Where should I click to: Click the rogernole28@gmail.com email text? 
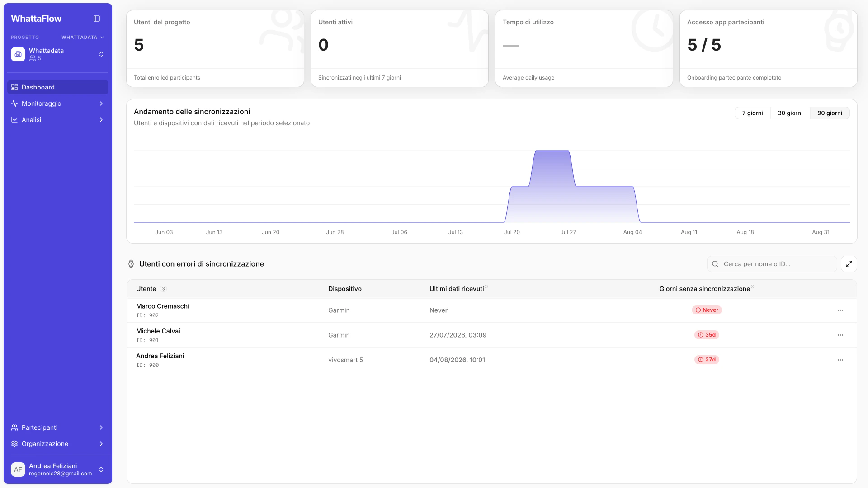click(60, 474)
